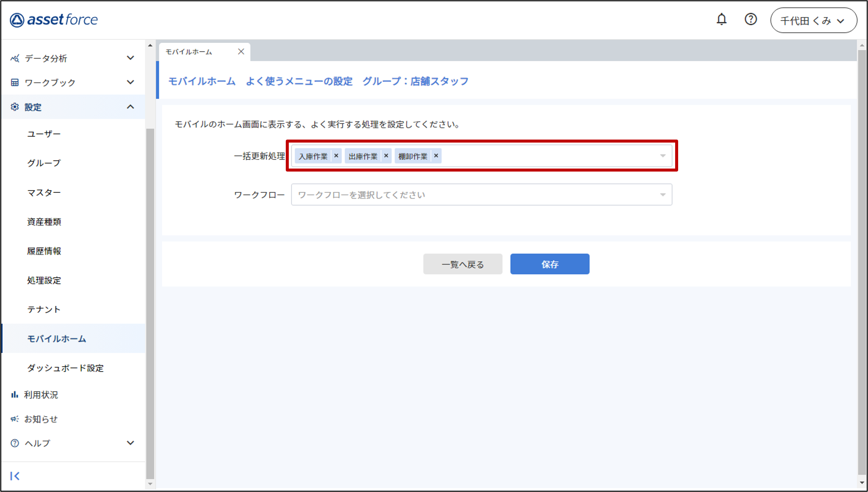Screen dimensions: 868x492
Task: Remove the 棚卸作業 tag
Action: (x=436, y=156)
